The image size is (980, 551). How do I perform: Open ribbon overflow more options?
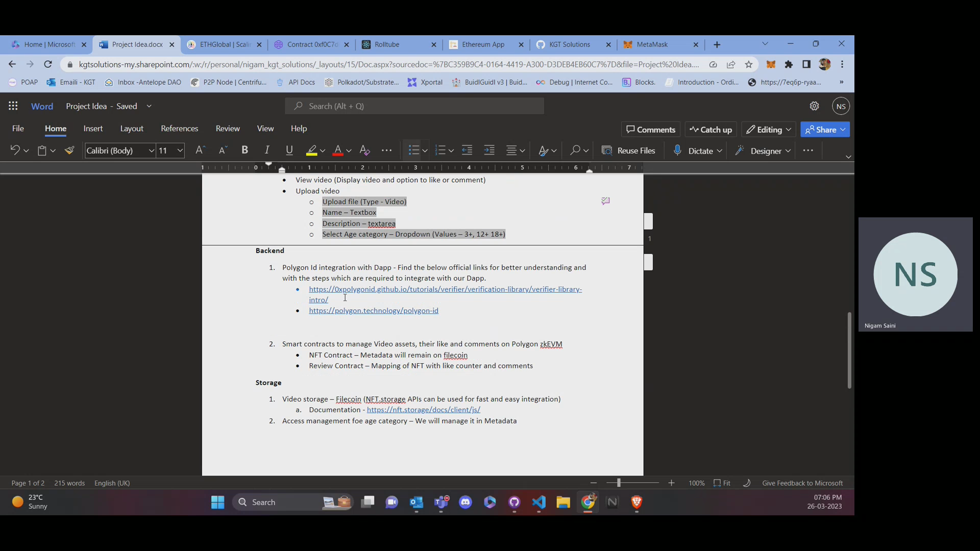(x=808, y=151)
